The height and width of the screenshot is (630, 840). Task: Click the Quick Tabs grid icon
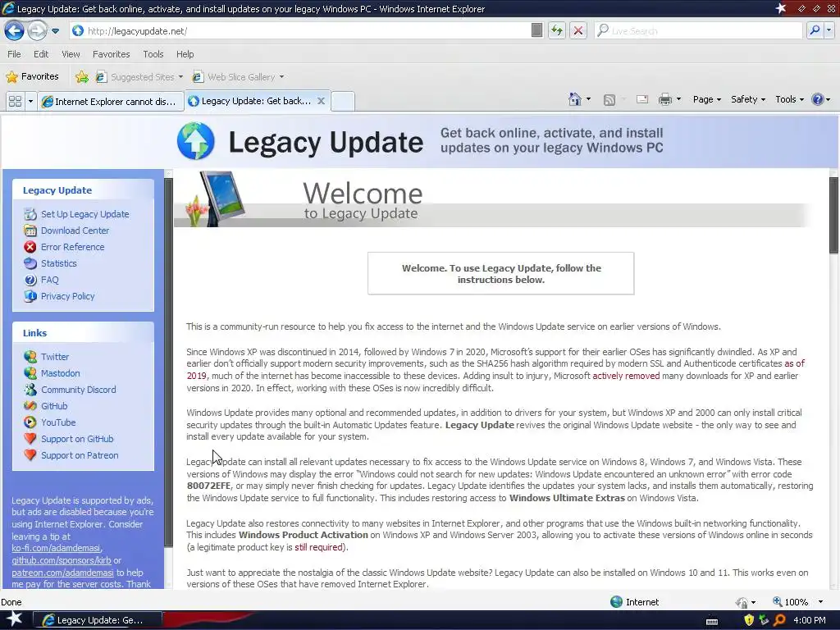point(15,101)
